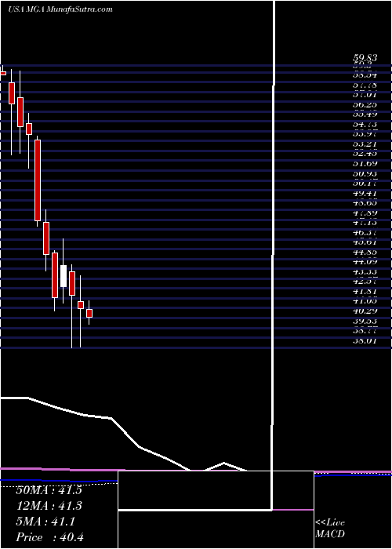Select the 40.29 price axis label
This screenshot has height=549, width=392.
pos(365,311)
